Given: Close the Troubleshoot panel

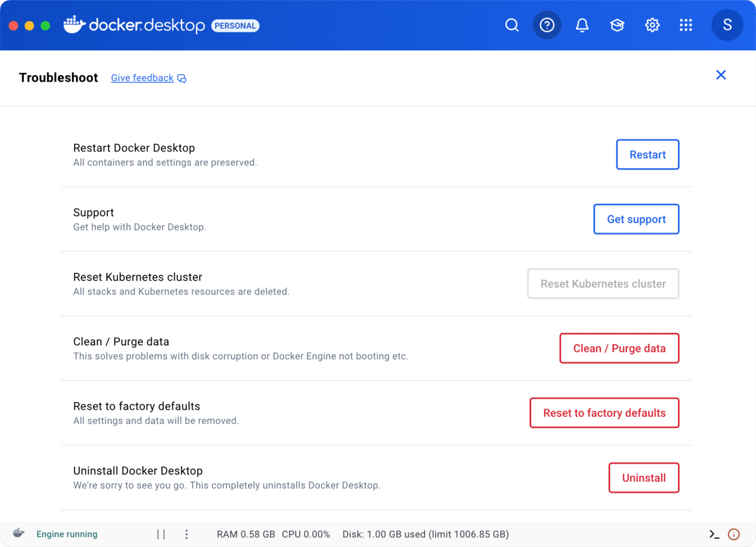Looking at the screenshot, I should point(721,75).
